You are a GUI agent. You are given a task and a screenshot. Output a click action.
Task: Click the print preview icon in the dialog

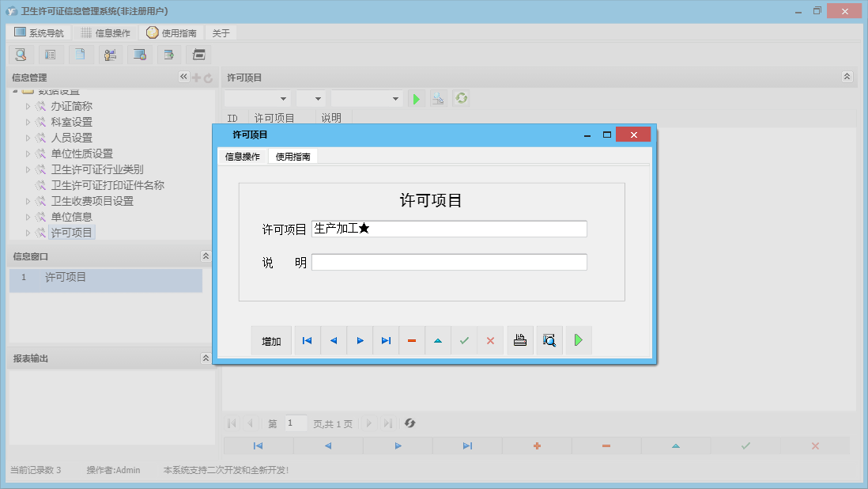point(549,339)
